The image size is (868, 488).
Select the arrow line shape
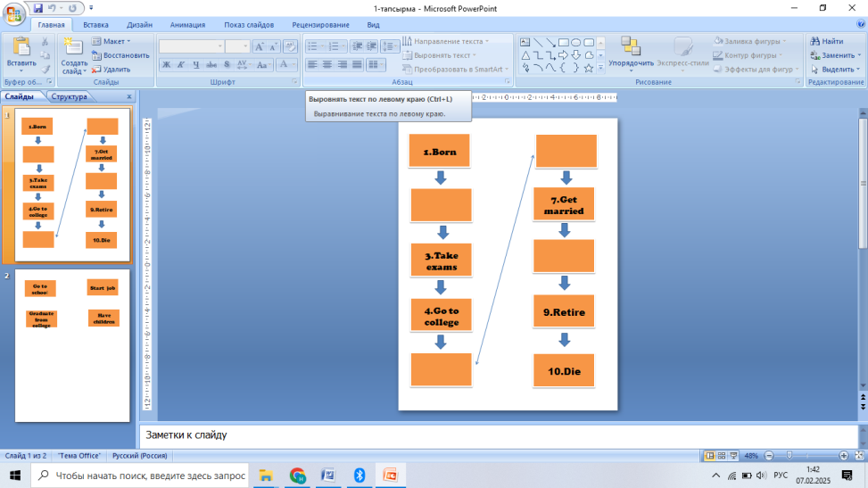[550, 42]
